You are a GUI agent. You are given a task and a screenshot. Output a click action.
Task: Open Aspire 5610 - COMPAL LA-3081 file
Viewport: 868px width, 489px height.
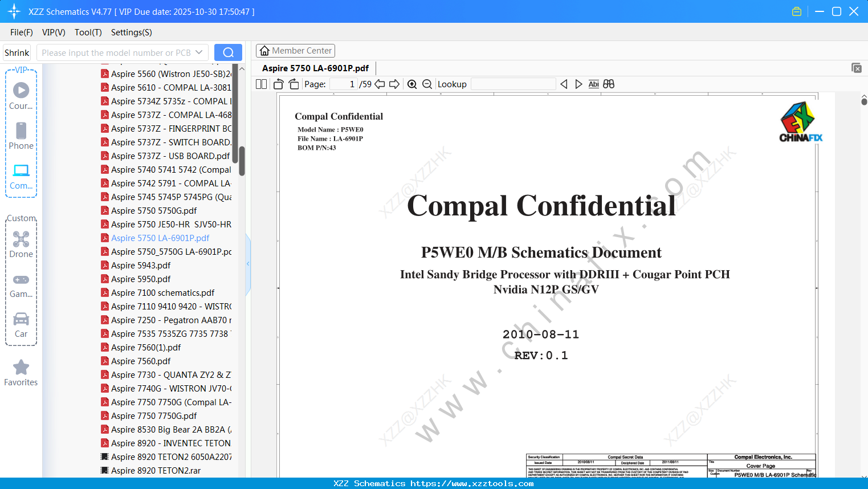pyautogui.click(x=166, y=87)
